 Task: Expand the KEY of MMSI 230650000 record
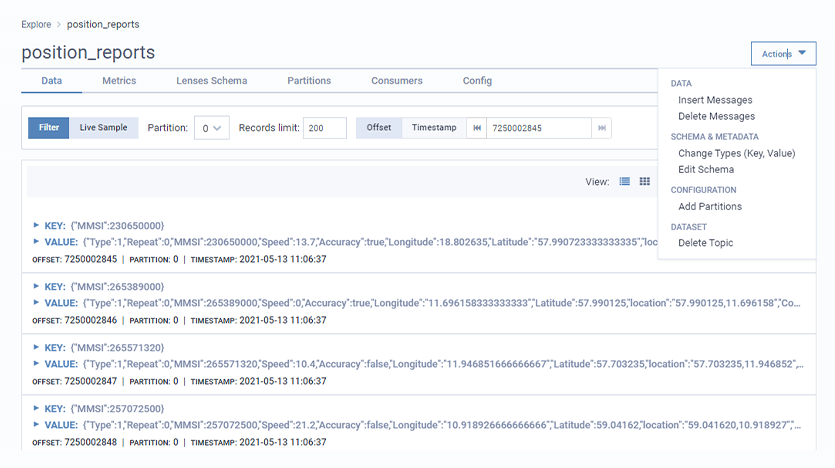[x=37, y=226]
